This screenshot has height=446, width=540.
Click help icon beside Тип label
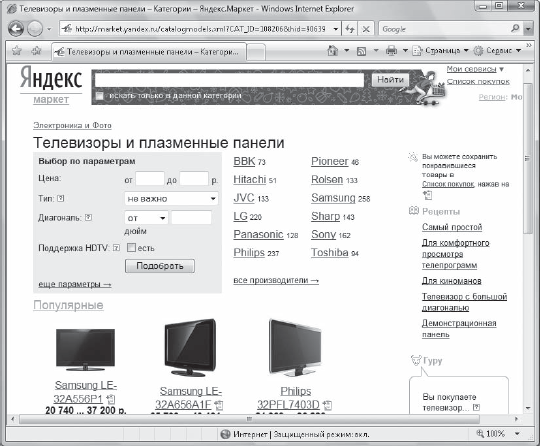61,198
